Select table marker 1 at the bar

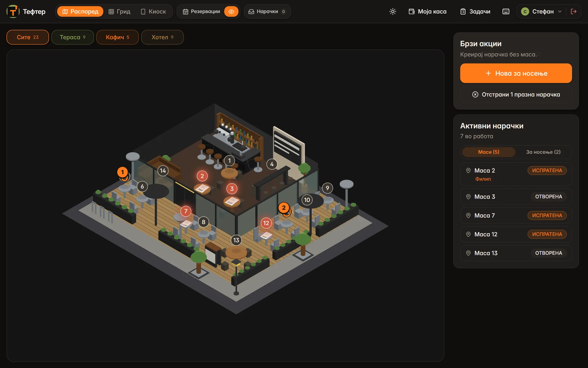(x=229, y=161)
